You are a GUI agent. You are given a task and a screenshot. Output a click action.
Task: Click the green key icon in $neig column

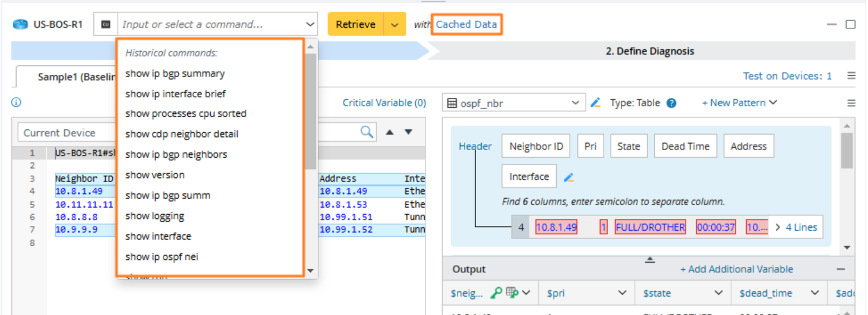(x=495, y=292)
